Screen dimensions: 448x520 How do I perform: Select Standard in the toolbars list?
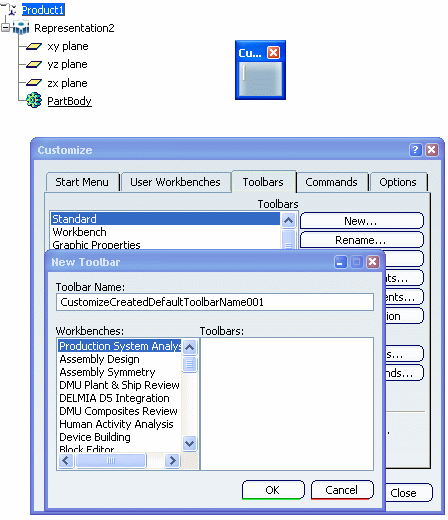click(165, 219)
